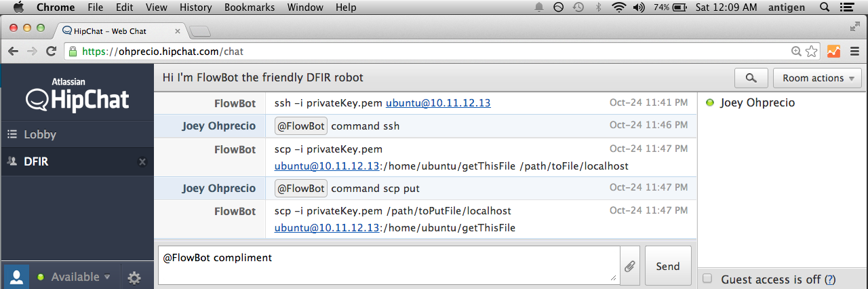The width and height of the screenshot is (868, 289).
Task: Click @FlowBot mention in 'command ssh' message
Action: [x=301, y=126]
